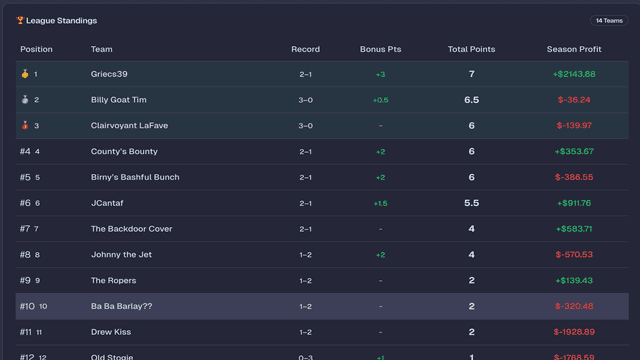Click Billy Goat Tim's bonus +0.5

pyautogui.click(x=380, y=100)
